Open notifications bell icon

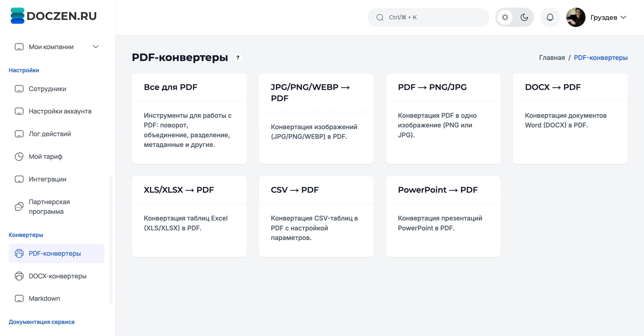coord(550,17)
